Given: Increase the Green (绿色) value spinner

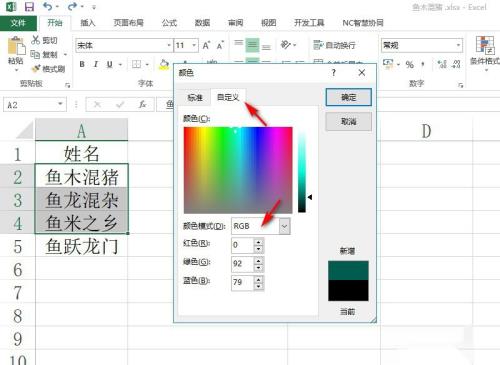Looking at the screenshot, I should click(259, 260).
